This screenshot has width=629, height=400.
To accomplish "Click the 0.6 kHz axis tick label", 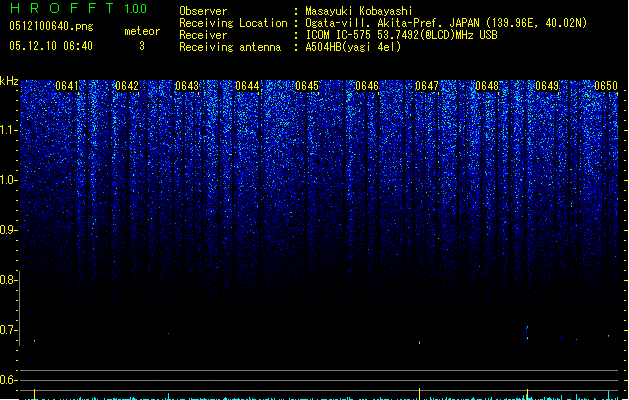I will [x=8, y=380].
